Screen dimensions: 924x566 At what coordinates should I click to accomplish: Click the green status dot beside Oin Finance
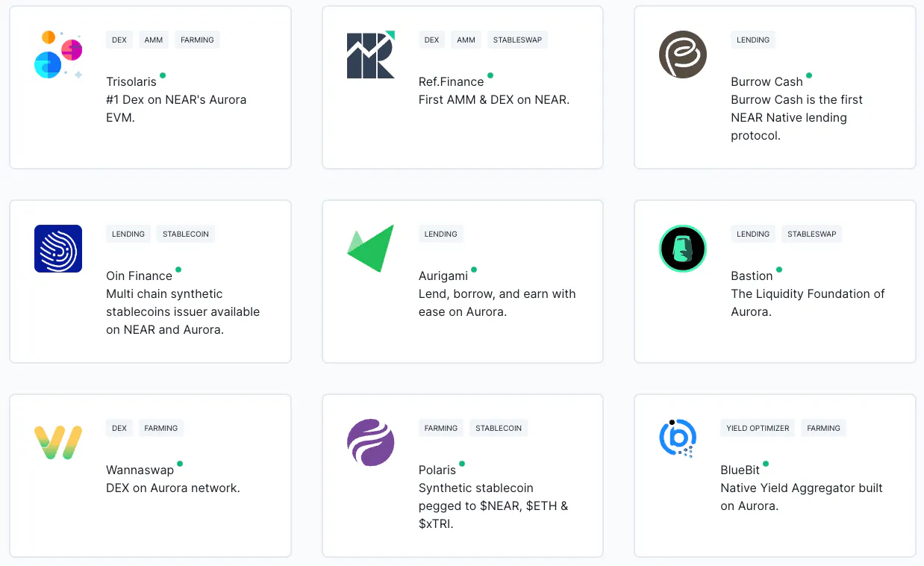[x=178, y=270]
